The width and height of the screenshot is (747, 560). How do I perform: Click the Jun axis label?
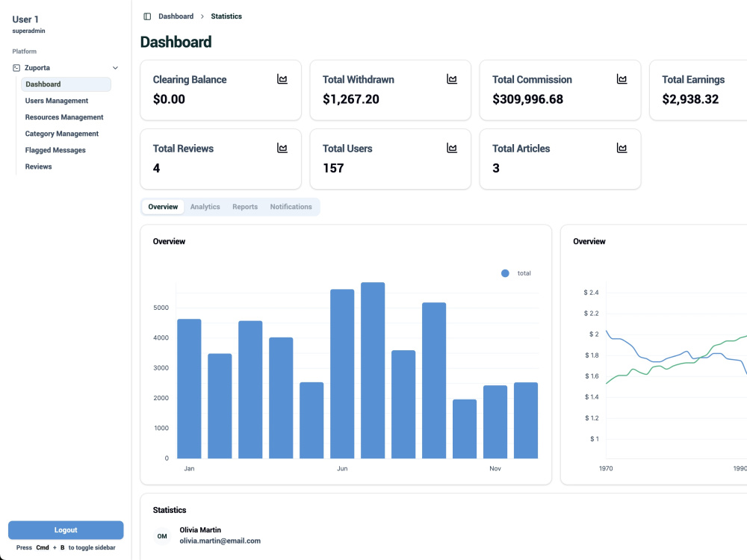pyautogui.click(x=342, y=469)
